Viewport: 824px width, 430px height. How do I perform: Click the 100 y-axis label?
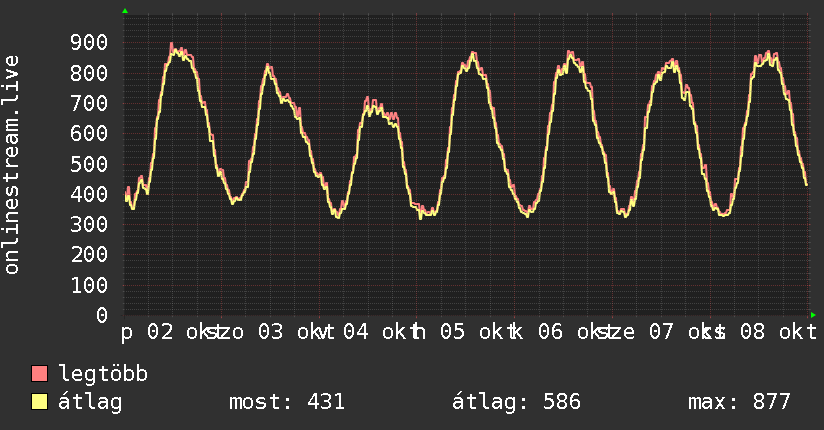(x=89, y=285)
